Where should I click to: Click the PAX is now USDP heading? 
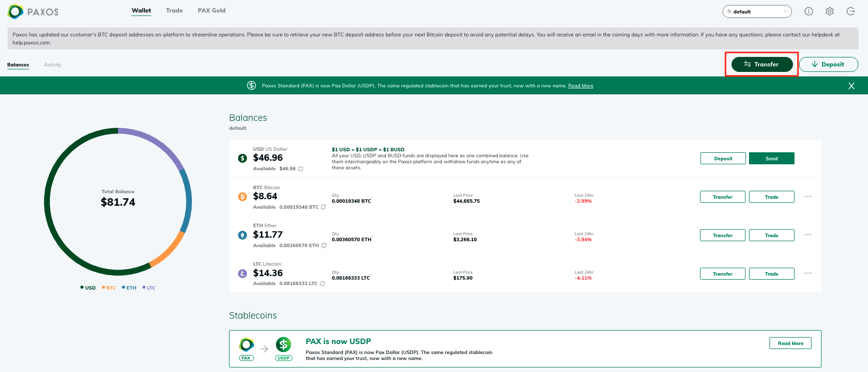[x=338, y=342]
